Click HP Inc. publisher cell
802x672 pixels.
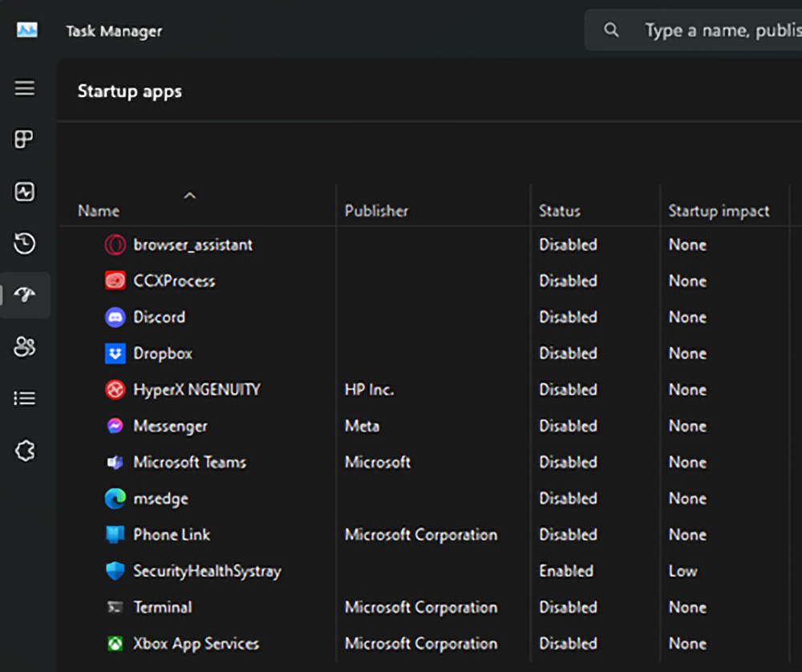(x=369, y=390)
